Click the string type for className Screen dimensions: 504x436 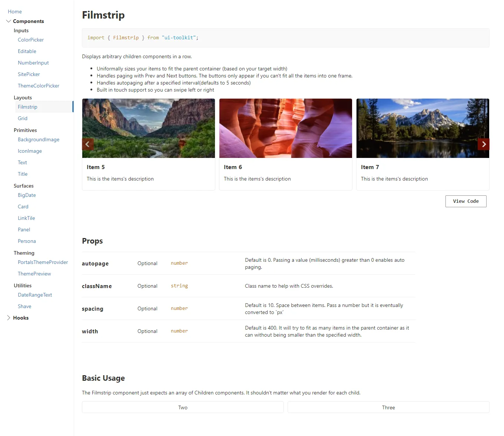click(x=179, y=286)
